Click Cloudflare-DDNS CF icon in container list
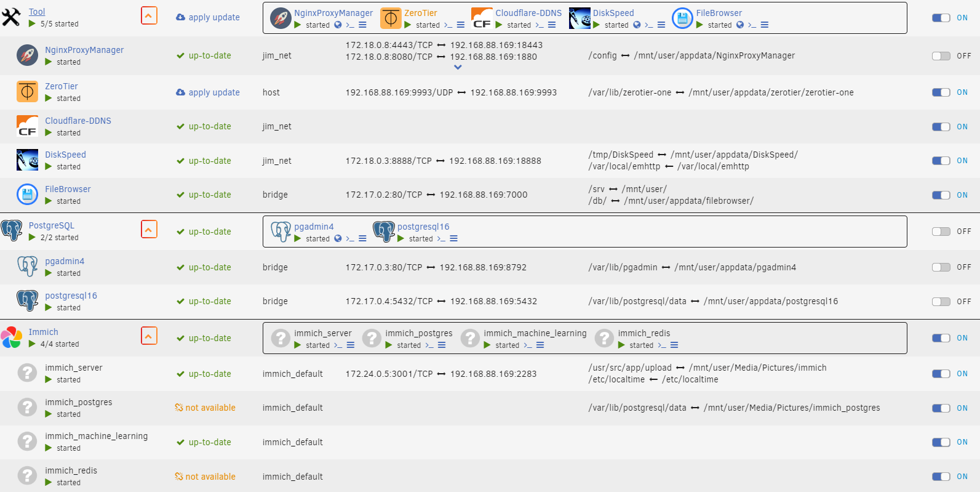Image resolution: width=980 pixels, height=492 pixels. point(27,126)
